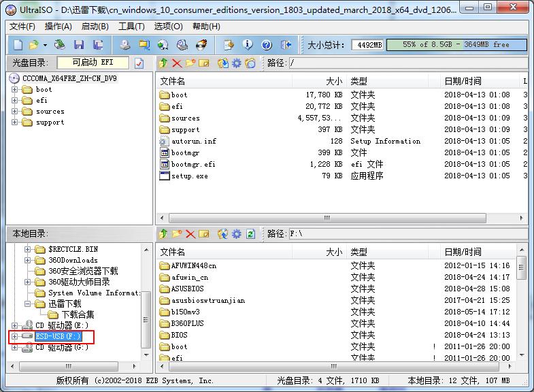Screen dimensions: 534x392
Task: Click the Extract icon in the disc pane toolbar
Action: pyautogui.click(x=223, y=63)
